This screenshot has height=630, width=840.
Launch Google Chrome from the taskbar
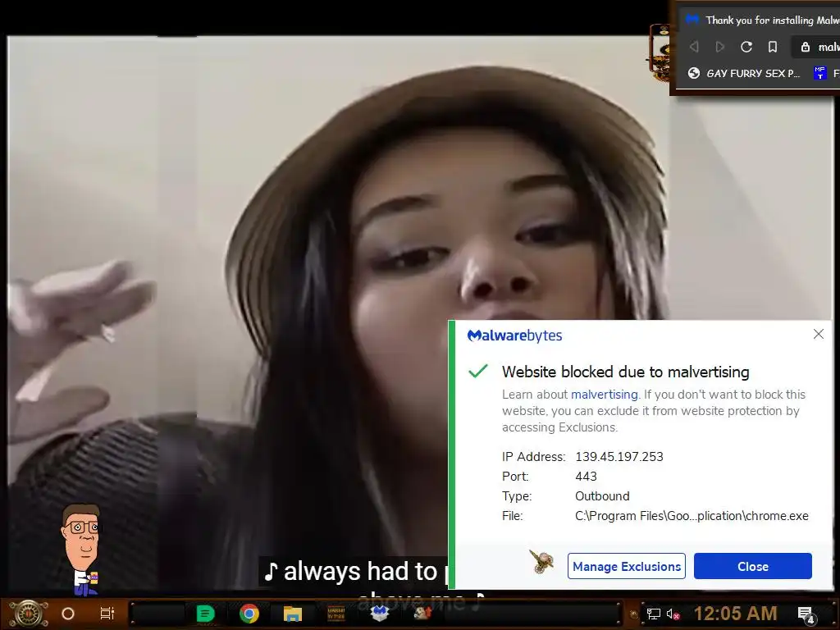click(x=249, y=614)
